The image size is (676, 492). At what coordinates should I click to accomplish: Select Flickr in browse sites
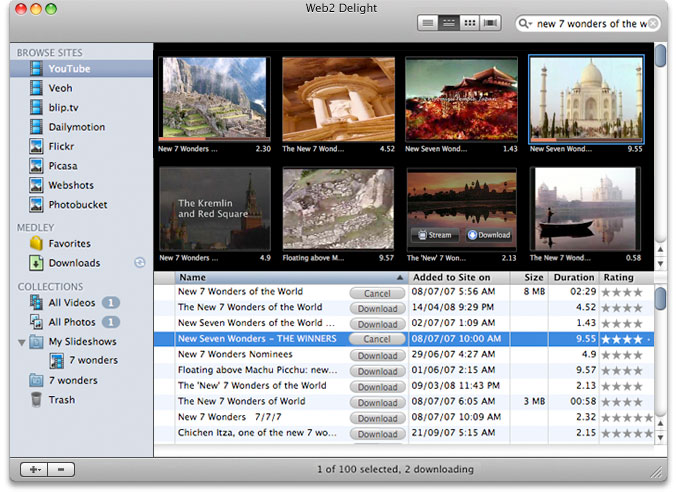[61, 146]
